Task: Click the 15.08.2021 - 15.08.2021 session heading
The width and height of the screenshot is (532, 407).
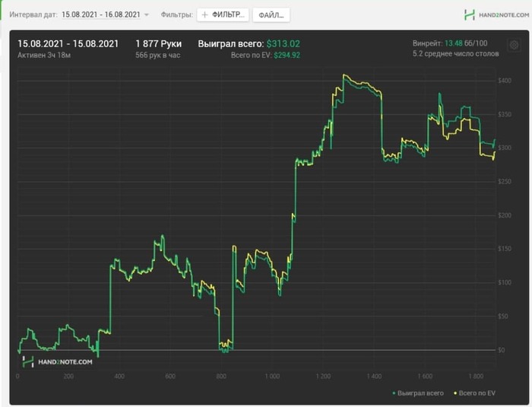Action: click(x=68, y=44)
